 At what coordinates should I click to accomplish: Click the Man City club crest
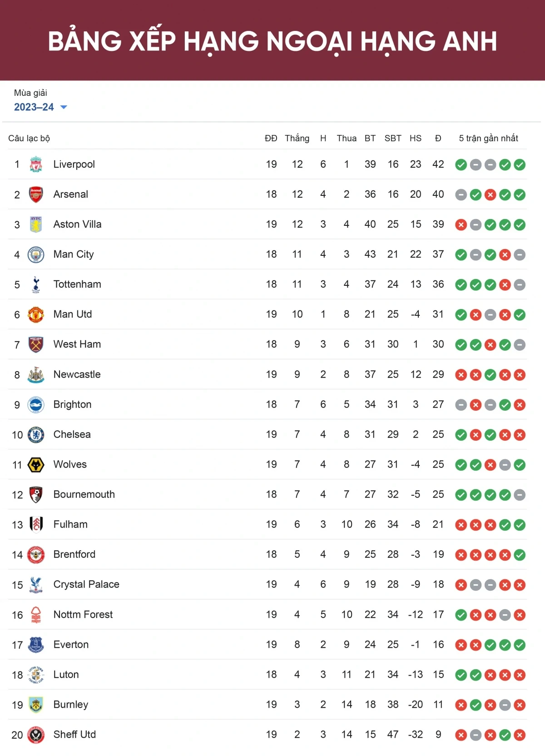tap(36, 254)
